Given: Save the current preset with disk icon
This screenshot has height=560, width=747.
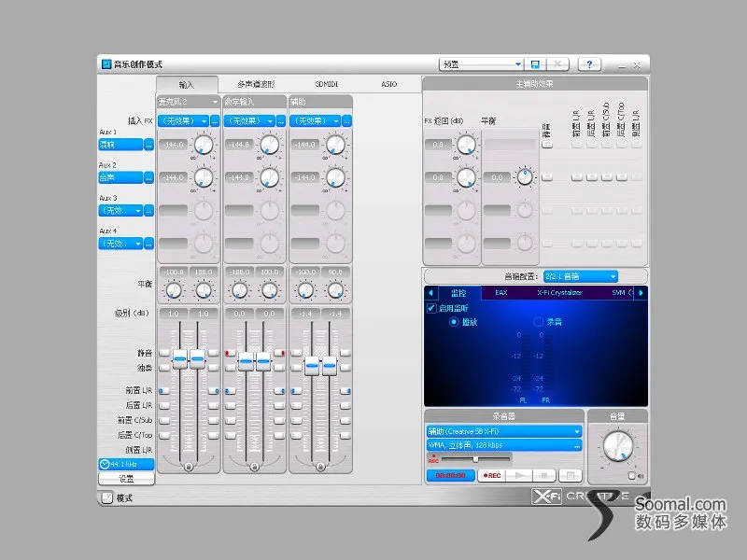Looking at the screenshot, I should tap(535, 64).
